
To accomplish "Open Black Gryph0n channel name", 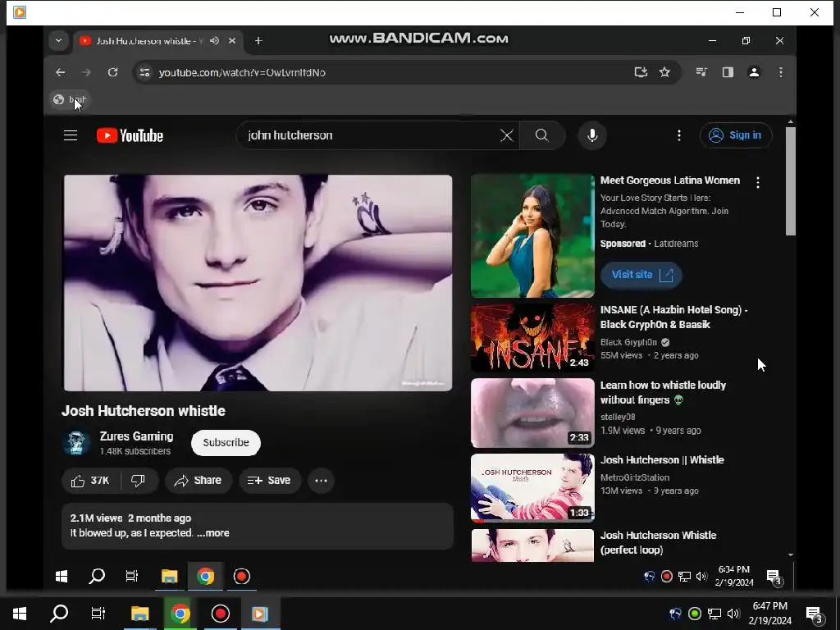I will pos(628,342).
